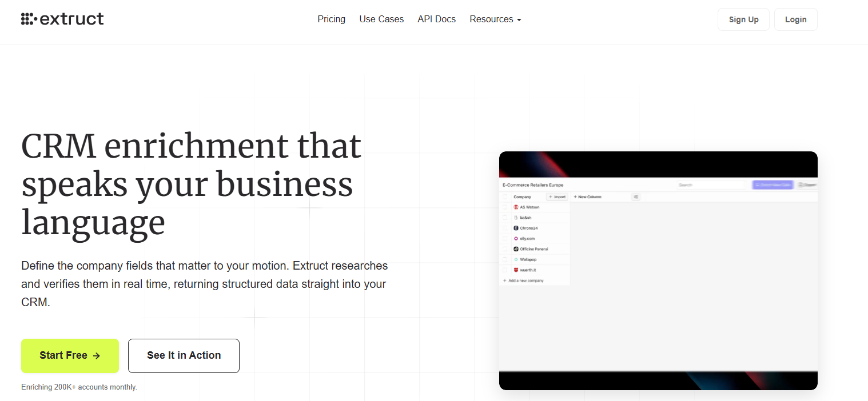Click the Company column header
Viewport: 868px width, 401px height.
(523, 197)
